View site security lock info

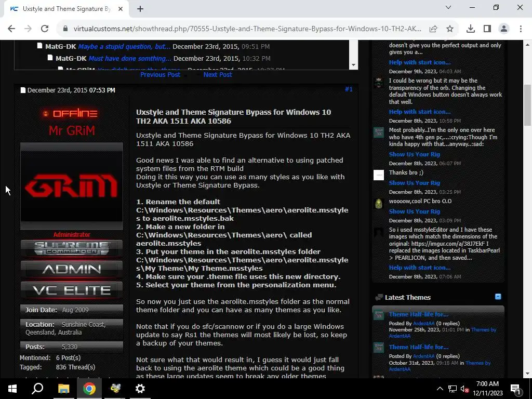point(66,29)
